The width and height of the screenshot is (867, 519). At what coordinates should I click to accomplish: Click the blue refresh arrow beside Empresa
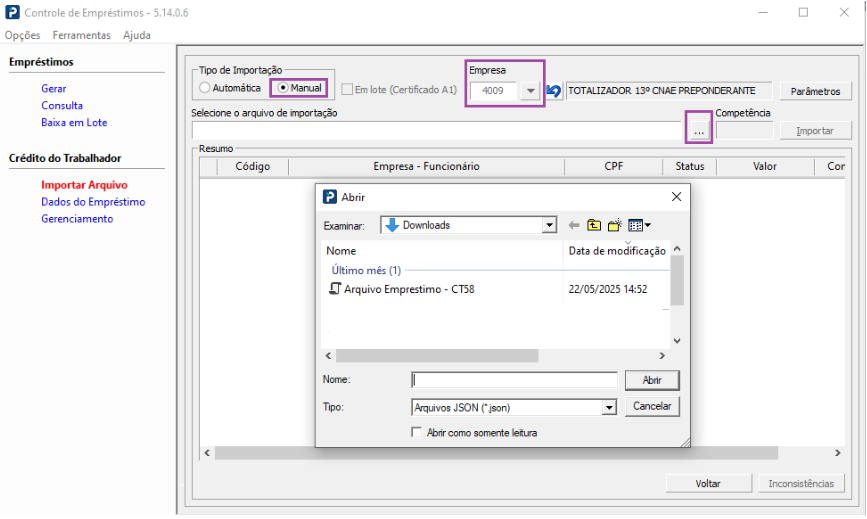click(553, 91)
